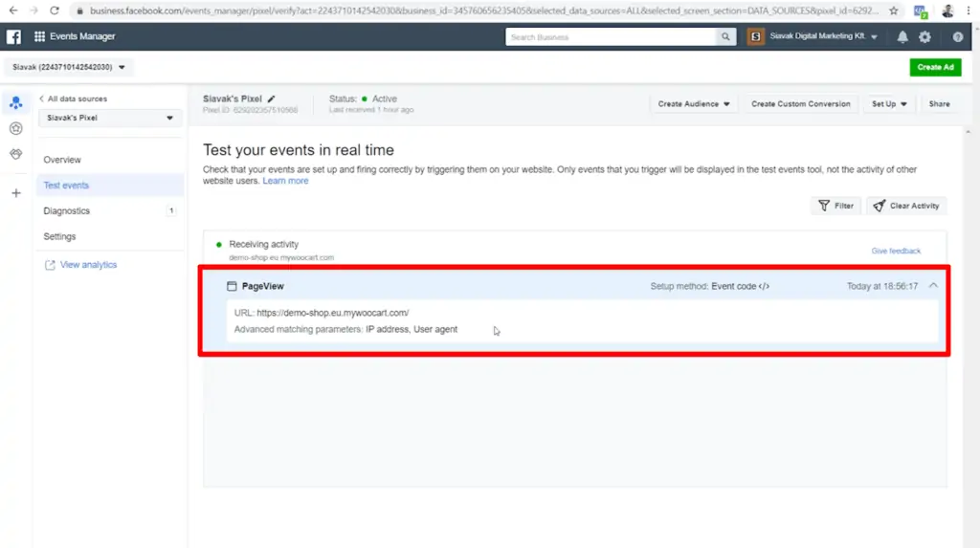Click the page vertical scrollbar
Viewport: 980px width, 548px height.
click(x=969, y=338)
